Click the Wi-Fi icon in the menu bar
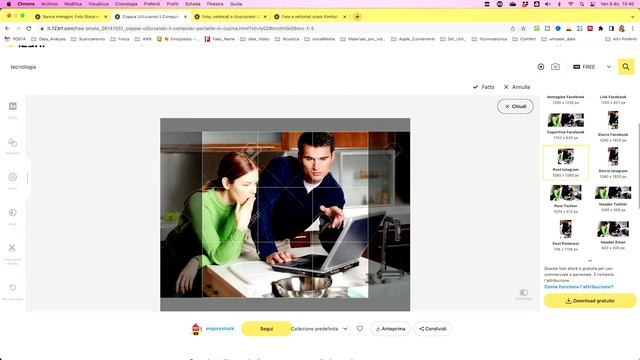Screen dimensions: 640x360 pos(571,4)
